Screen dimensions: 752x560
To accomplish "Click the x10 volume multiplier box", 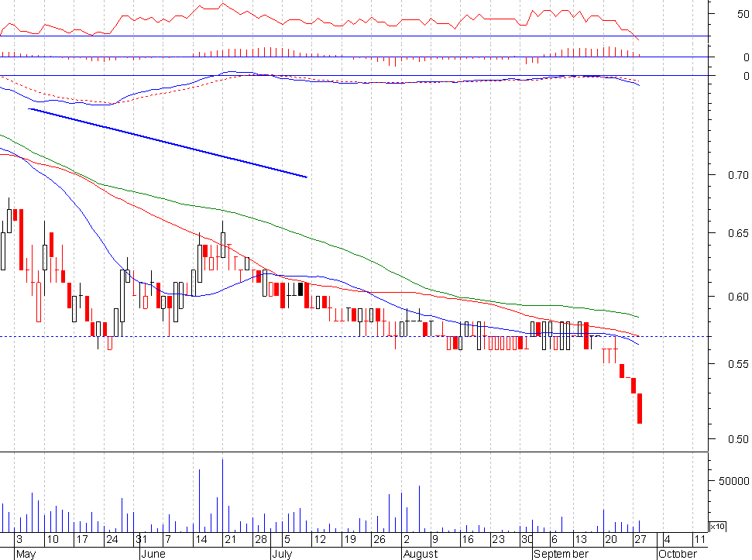I will coord(717,527).
